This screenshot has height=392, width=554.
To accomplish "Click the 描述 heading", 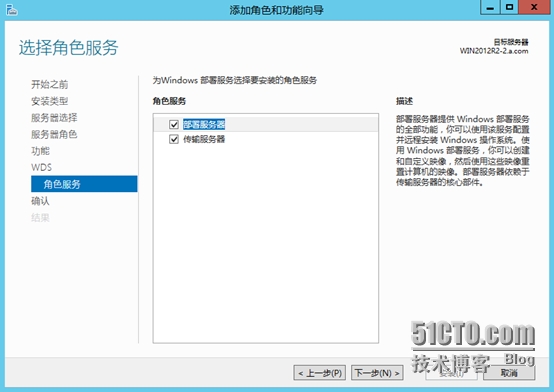I will pyautogui.click(x=404, y=101).
